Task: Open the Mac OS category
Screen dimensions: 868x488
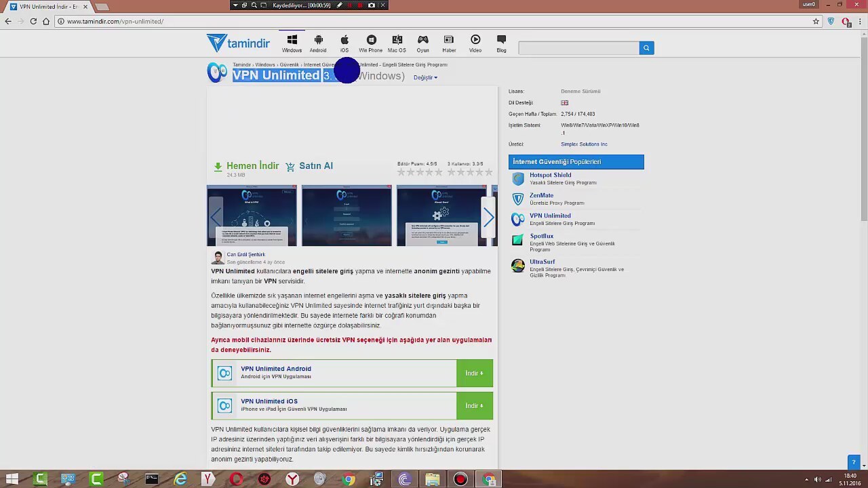Action: coord(397,43)
